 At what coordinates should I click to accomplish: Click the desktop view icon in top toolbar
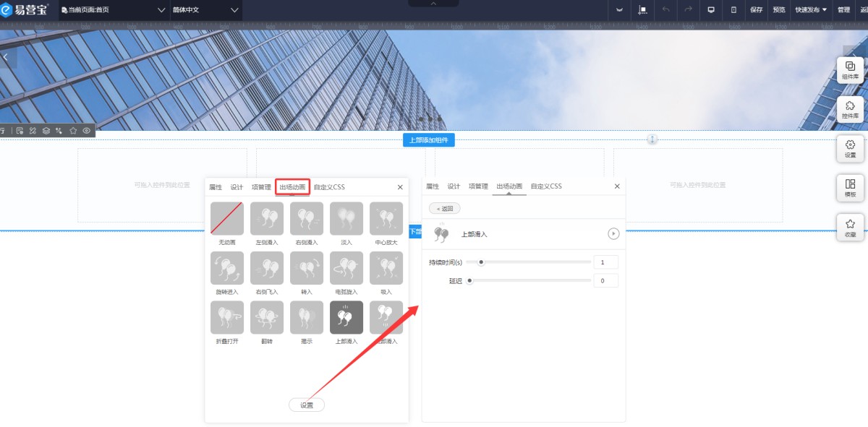[x=711, y=10]
